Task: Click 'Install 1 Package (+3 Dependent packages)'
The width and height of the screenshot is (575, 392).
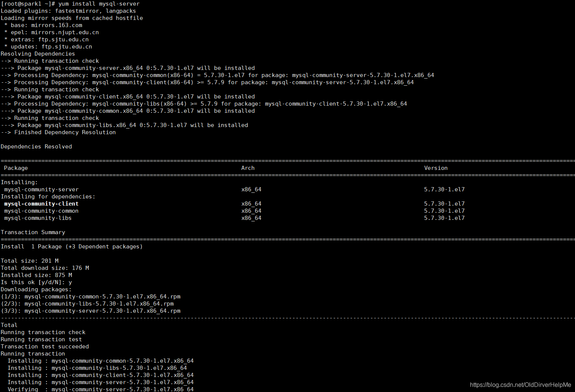Action: point(71,247)
